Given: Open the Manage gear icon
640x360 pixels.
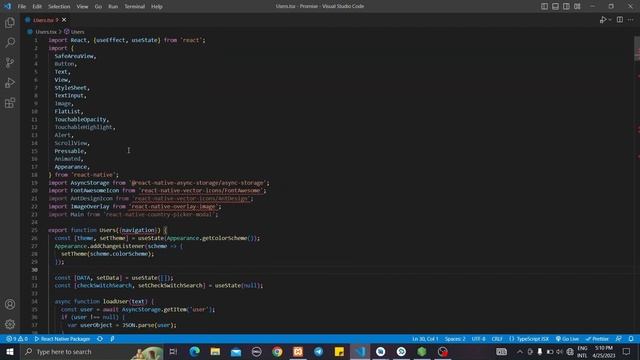Looking at the screenshot, I should (10, 324).
